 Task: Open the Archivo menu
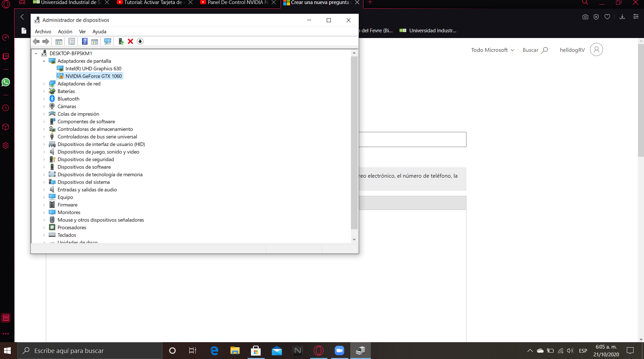pyautogui.click(x=43, y=31)
